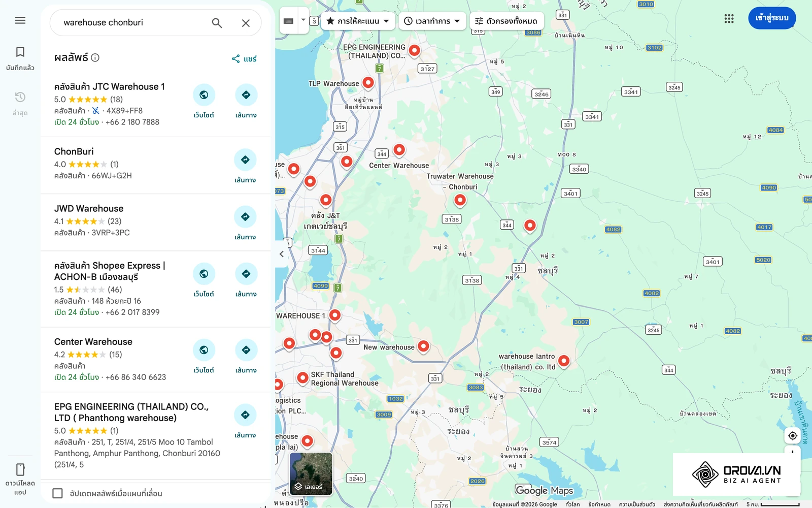Select the New warehouse map pin
Viewport: 812px width, 508px height.
tap(423, 347)
